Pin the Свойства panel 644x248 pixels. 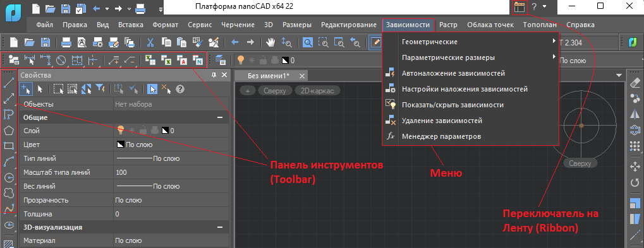point(214,74)
